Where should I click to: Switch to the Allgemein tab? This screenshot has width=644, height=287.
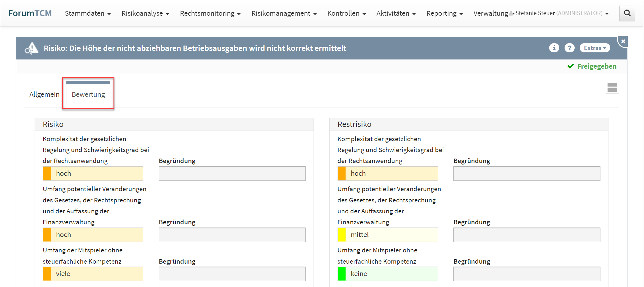coord(44,94)
